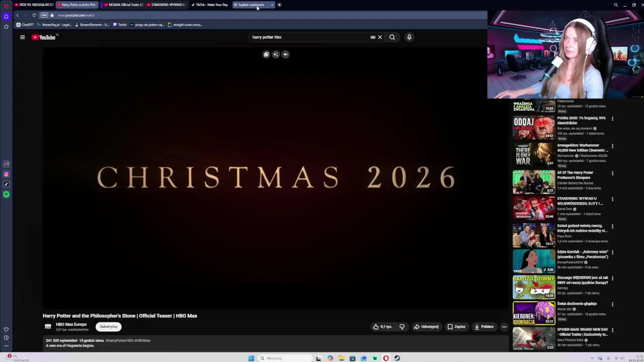This screenshot has width=644, height=362.
Task: Like the video (9,1 tys.)
Action: click(x=382, y=327)
